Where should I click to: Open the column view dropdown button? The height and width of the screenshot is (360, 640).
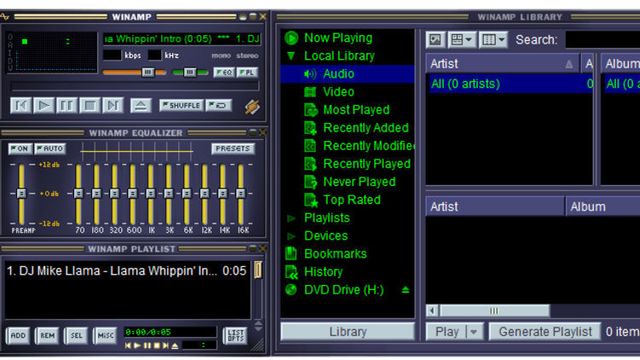[x=493, y=40]
